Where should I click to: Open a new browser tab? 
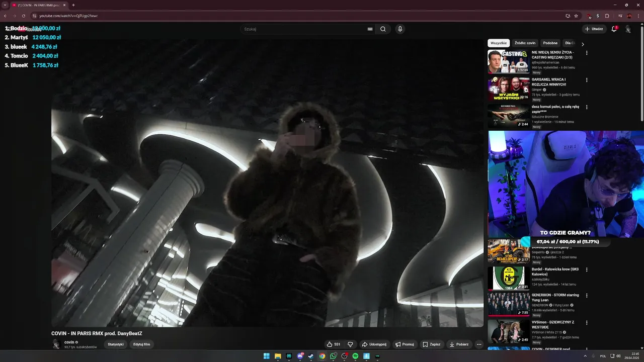coord(73,5)
